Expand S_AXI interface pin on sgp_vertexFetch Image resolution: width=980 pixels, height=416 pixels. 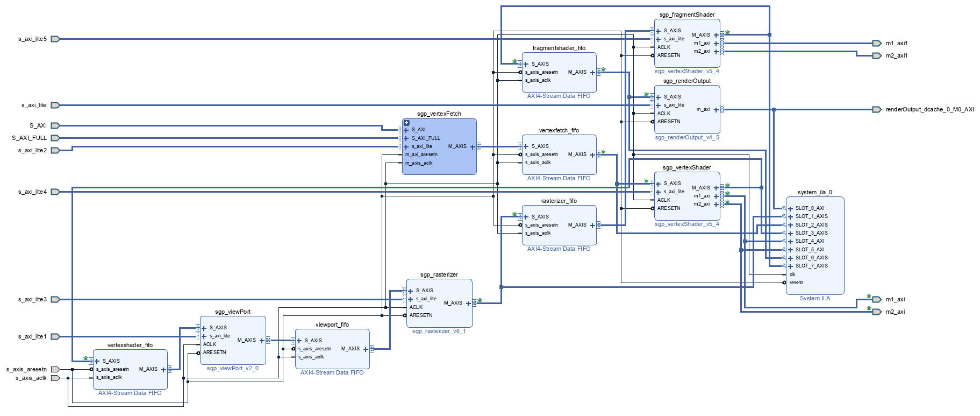coord(406,130)
